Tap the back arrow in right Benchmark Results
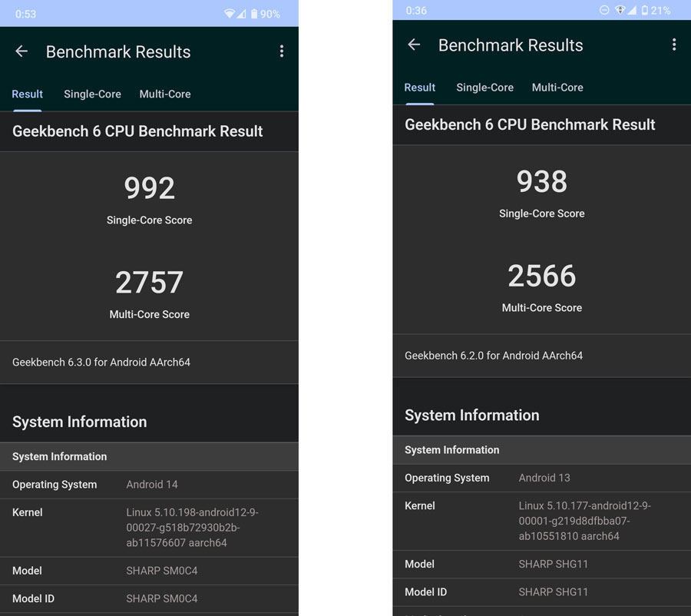 (x=414, y=45)
